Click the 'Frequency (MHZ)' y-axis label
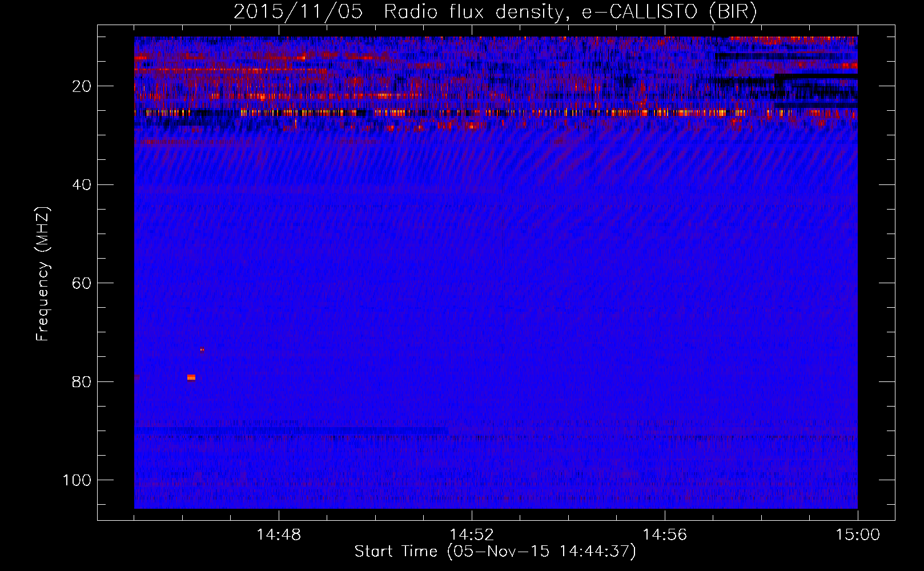This screenshot has height=571, width=924. point(43,274)
